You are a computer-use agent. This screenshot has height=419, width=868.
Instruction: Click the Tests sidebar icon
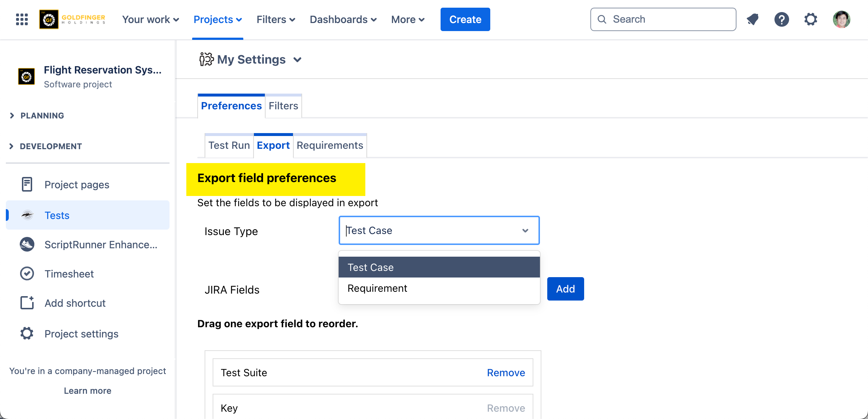tap(27, 215)
